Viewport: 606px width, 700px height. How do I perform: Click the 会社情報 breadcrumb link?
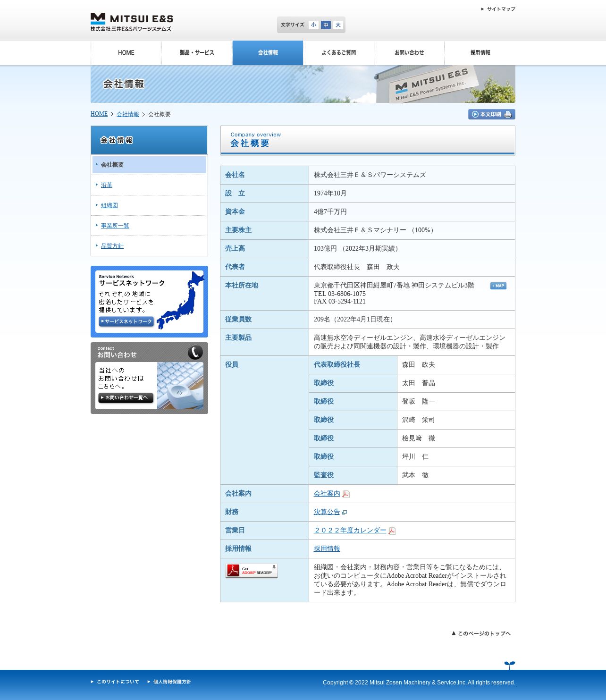click(x=128, y=114)
